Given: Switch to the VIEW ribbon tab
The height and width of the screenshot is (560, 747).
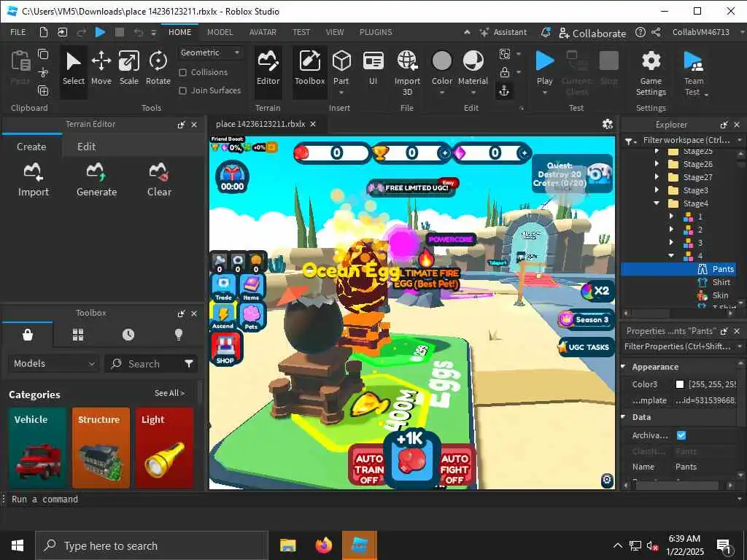Looking at the screenshot, I should [x=335, y=32].
